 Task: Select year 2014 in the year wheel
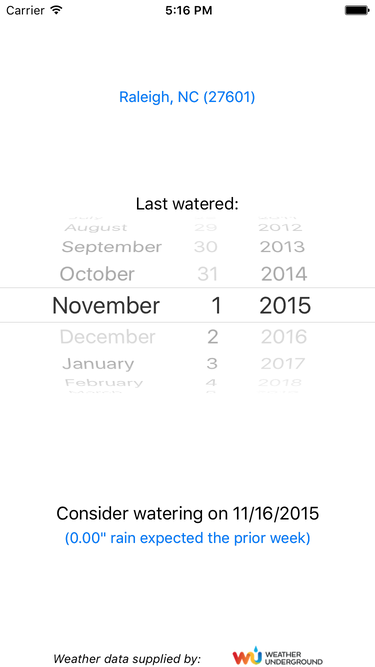pos(284,274)
